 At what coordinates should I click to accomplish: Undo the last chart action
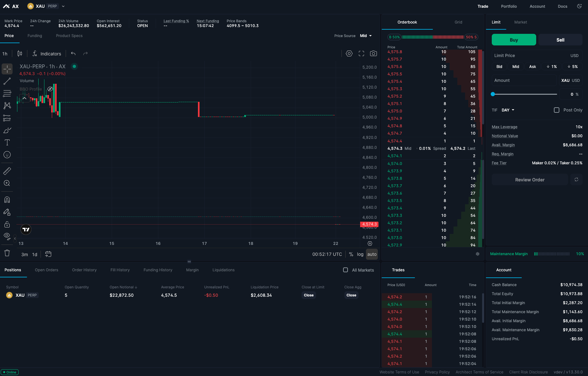[x=73, y=53]
